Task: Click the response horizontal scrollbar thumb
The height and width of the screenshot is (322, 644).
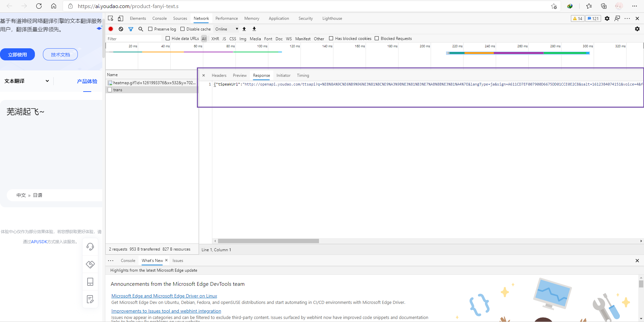Action: [268, 241]
